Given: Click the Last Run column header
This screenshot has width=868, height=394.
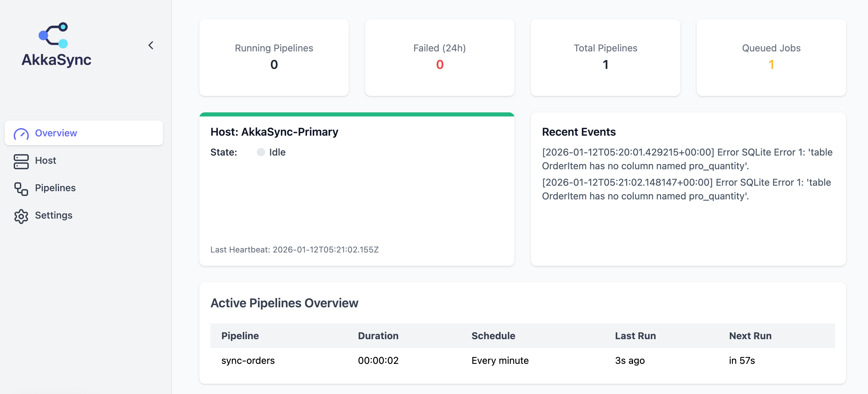Looking at the screenshot, I should [635, 336].
